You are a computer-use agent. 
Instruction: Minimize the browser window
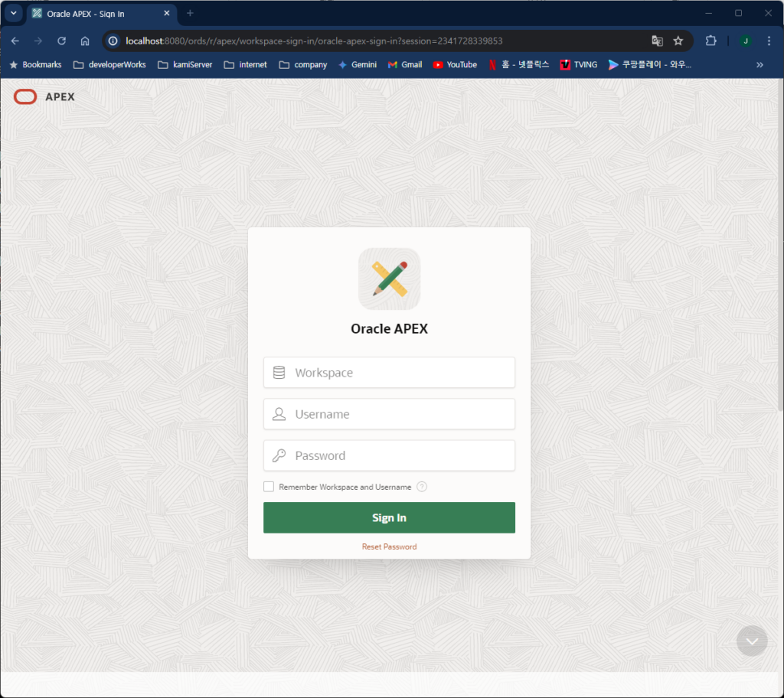coord(708,14)
